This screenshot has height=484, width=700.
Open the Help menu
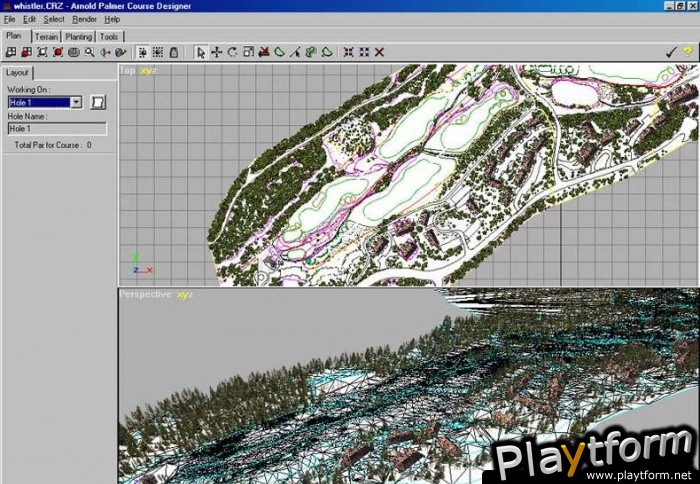[x=112, y=19]
